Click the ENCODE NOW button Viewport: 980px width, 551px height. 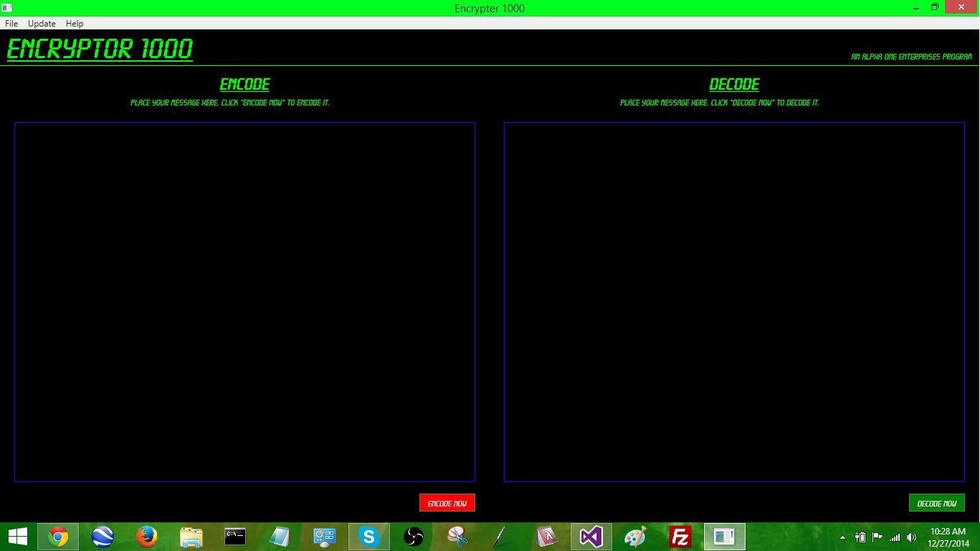pos(447,502)
